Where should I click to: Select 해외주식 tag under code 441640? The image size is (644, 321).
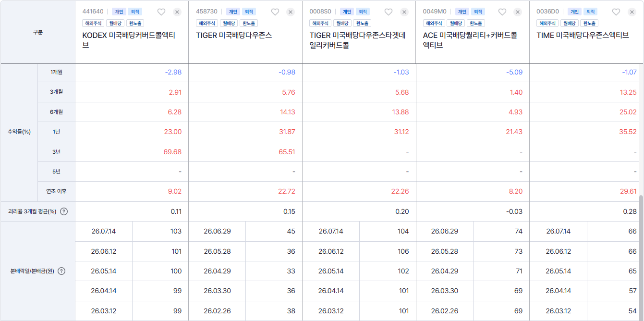click(93, 23)
